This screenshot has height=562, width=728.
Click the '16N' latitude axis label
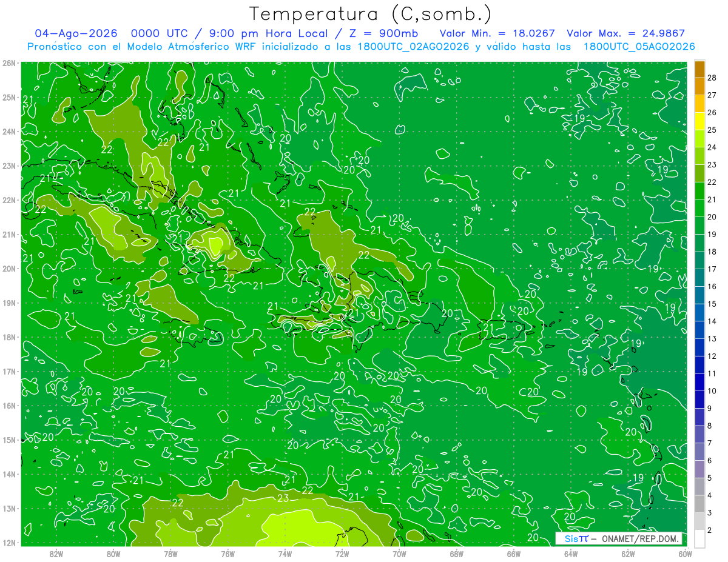(x=9, y=406)
